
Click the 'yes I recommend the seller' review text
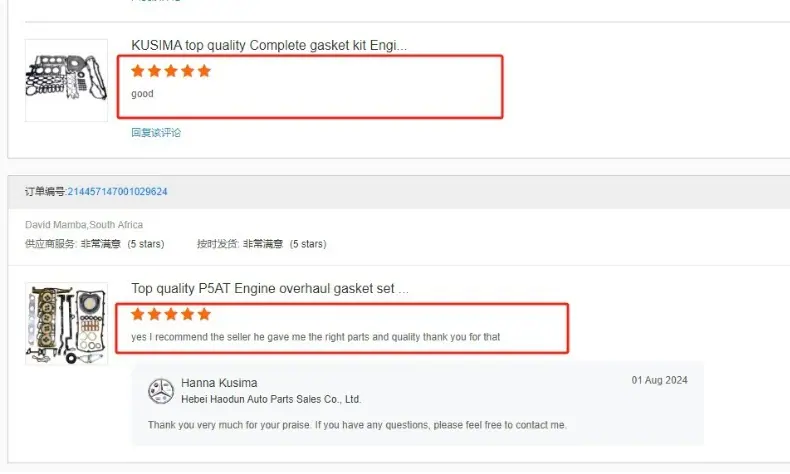[x=315, y=337]
